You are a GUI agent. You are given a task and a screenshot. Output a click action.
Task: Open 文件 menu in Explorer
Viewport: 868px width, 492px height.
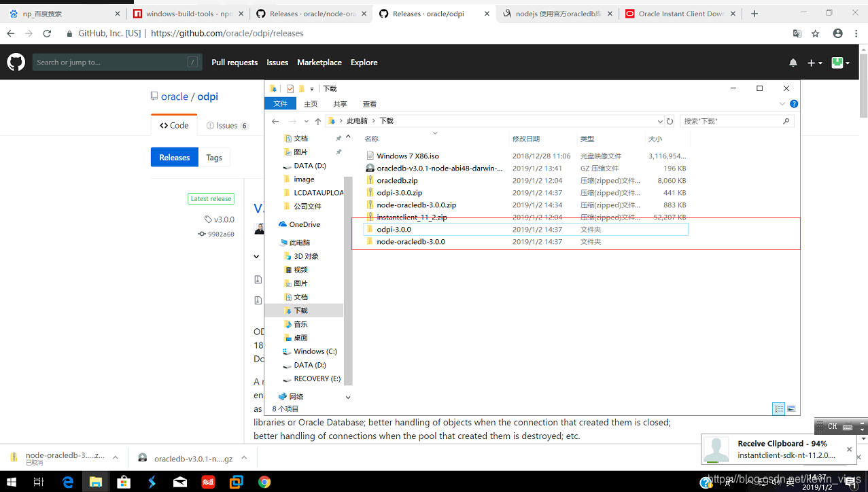[x=281, y=104]
